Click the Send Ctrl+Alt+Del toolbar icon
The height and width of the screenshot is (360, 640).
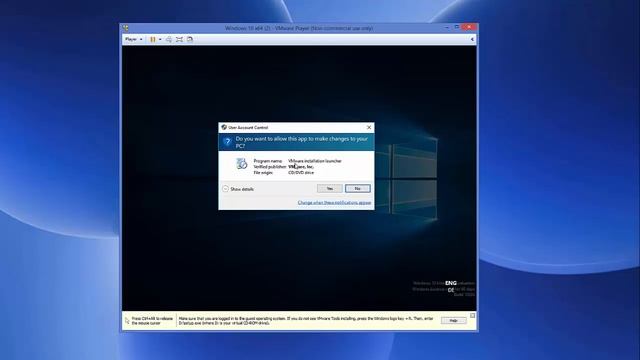coord(169,39)
